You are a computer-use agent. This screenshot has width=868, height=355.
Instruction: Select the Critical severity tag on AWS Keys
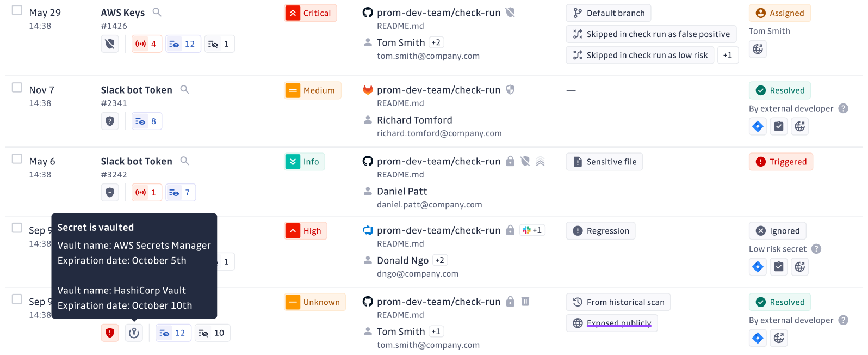pyautogui.click(x=310, y=13)
